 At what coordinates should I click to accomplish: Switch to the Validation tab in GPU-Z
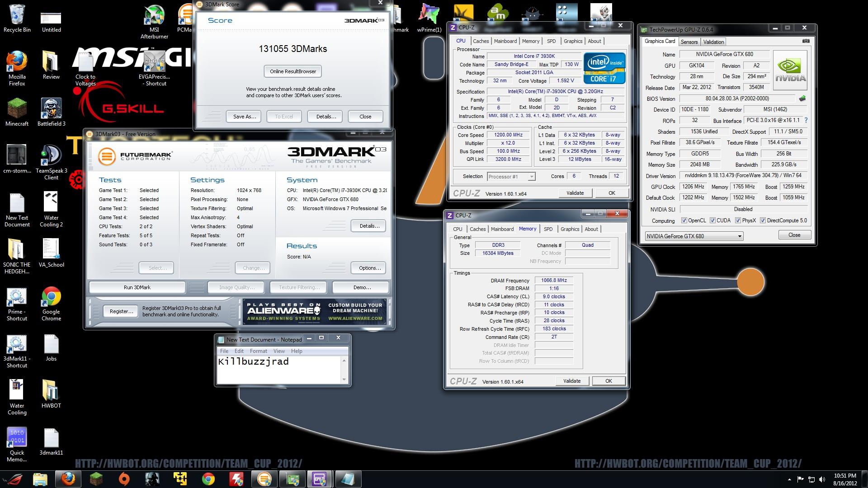[713, 42]
